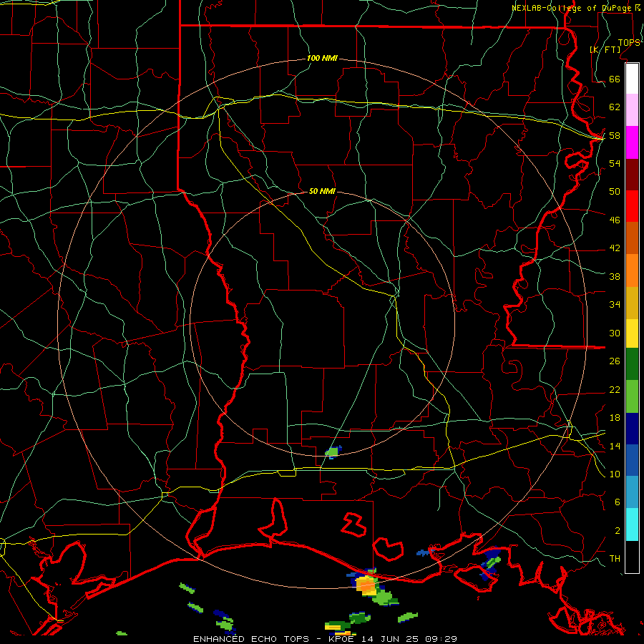Pick the cyan legend swatch
The height and width of the screenshot is (644, 644).
[x=632, y=525]
